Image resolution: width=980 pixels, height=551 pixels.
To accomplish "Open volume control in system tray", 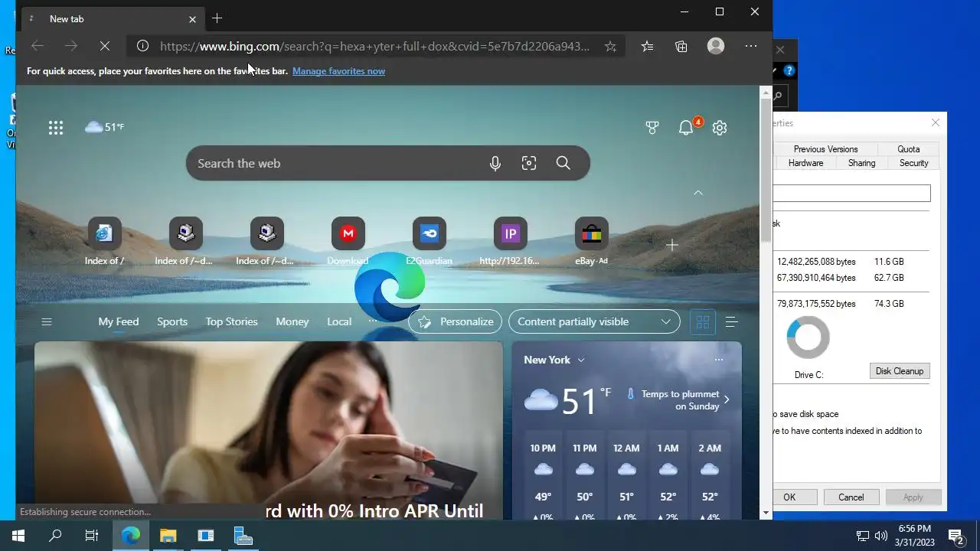I will point(880,536).
